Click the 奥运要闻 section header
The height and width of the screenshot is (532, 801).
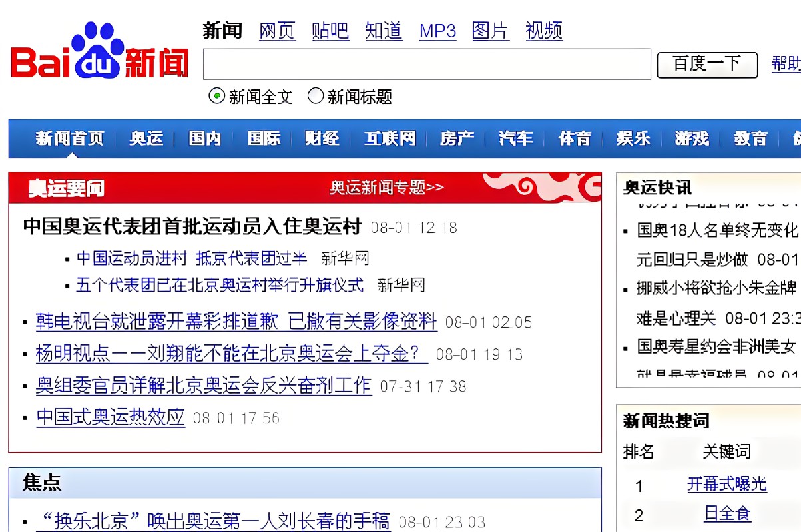66,188
